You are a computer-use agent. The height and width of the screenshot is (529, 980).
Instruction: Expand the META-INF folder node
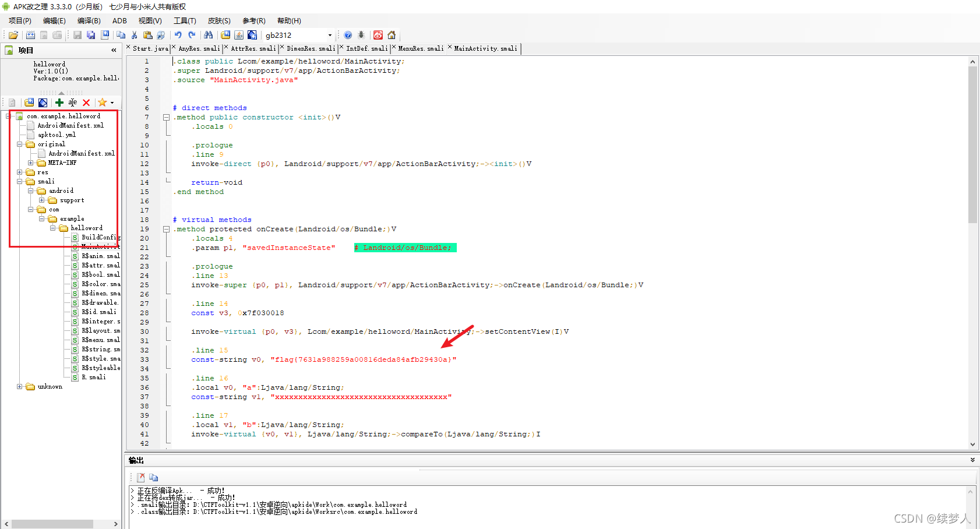pyautogui.click(x=30, y=163)
